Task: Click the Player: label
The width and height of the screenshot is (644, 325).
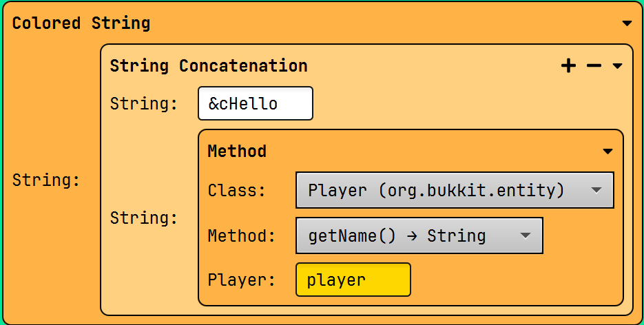Action: [x=242, y=280]
